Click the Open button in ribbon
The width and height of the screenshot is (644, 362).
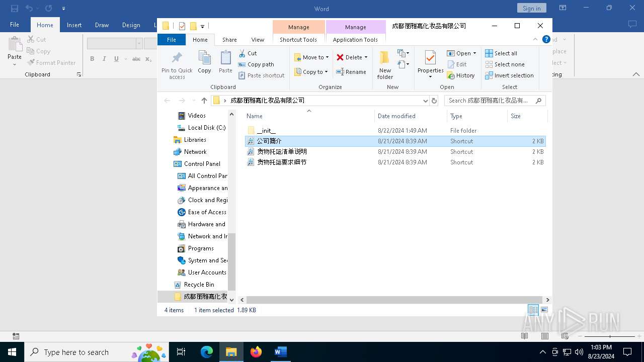pyautogui.click(x=458, y=53)
